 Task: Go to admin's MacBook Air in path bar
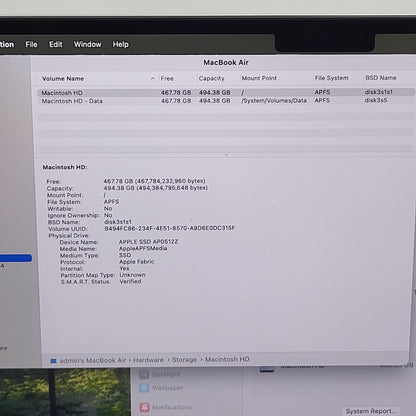tap(93, 360)
